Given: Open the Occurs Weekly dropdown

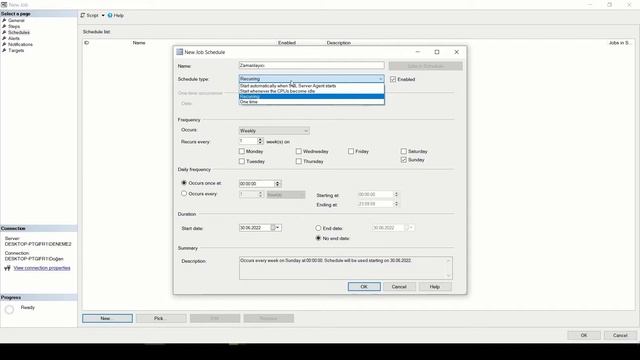Looking at the screenshot, I should 274,131.
